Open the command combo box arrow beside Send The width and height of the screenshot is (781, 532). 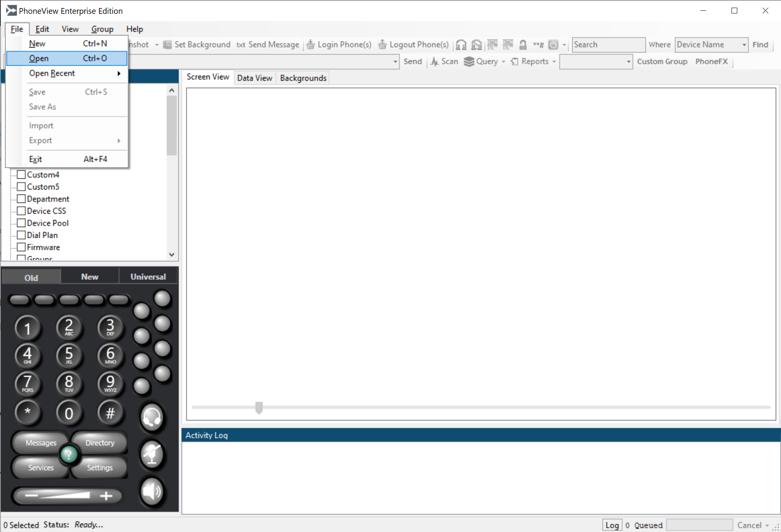tap(395, 62)
